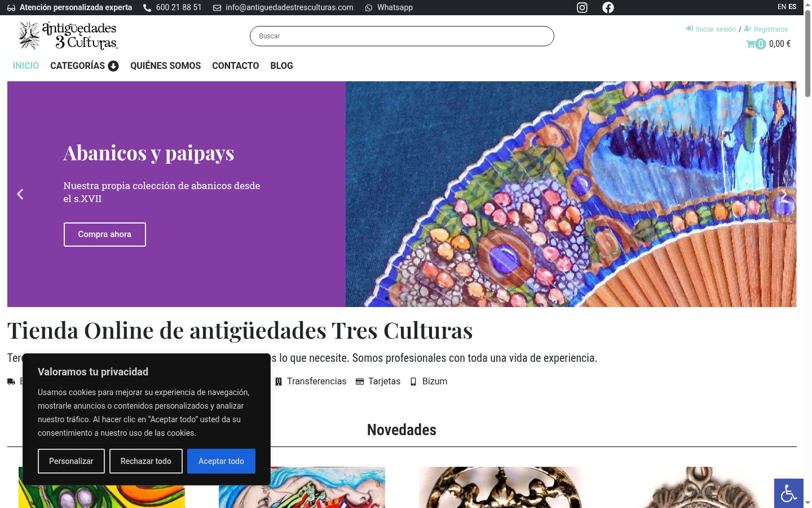Expand the Categorías dropdown arrow
The height and width of the screenshot is (508, 812).
113,66
